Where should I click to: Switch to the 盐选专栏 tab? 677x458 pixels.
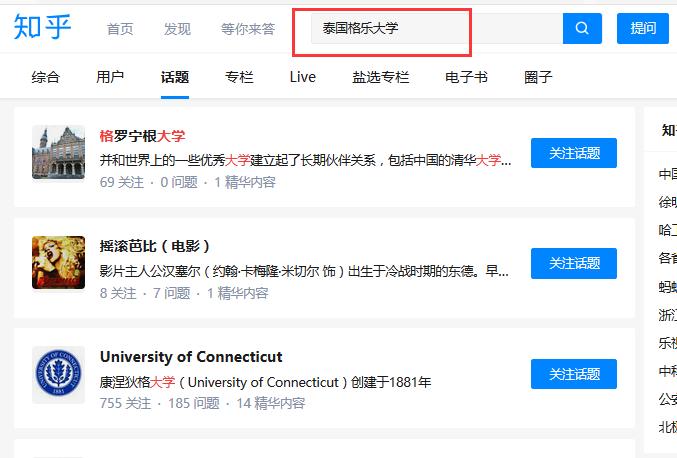coord(380,77)
